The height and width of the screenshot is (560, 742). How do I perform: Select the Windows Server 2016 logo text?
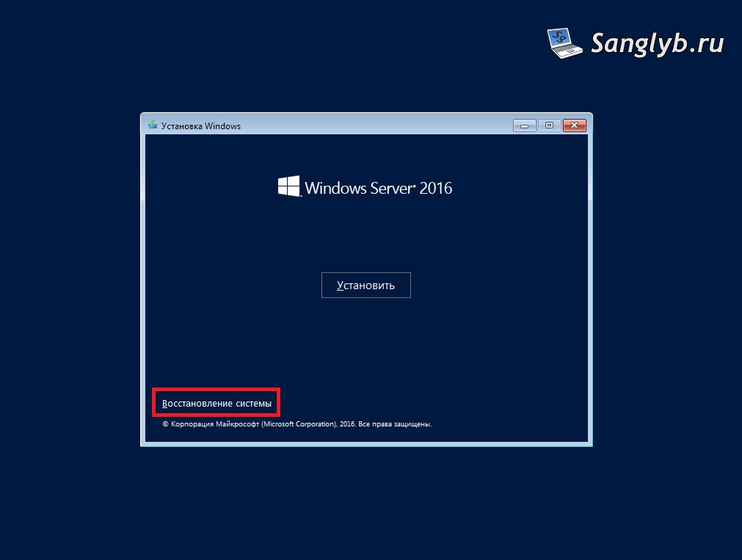point(365,187)
